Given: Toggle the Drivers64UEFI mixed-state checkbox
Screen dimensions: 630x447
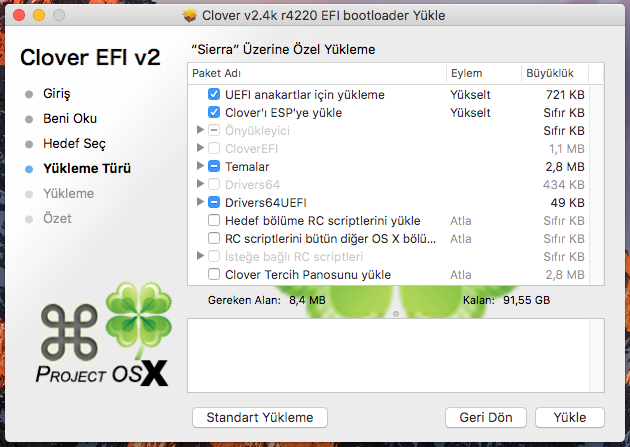Looking at the screenshot, I should pos(214,202).
